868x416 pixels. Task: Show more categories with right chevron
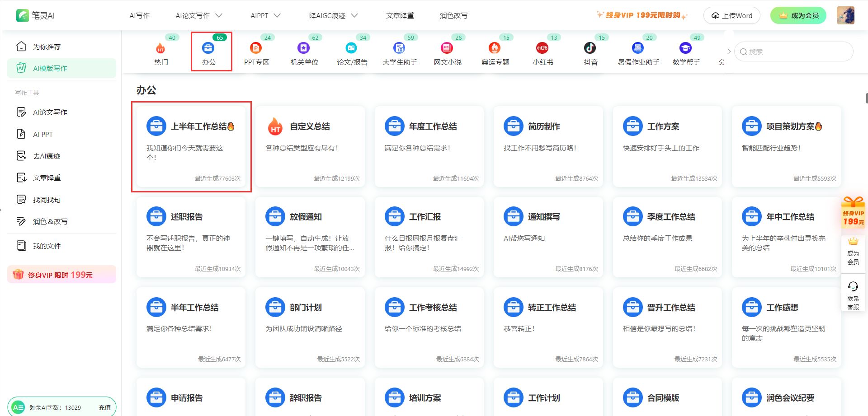[x=729, y=51]
